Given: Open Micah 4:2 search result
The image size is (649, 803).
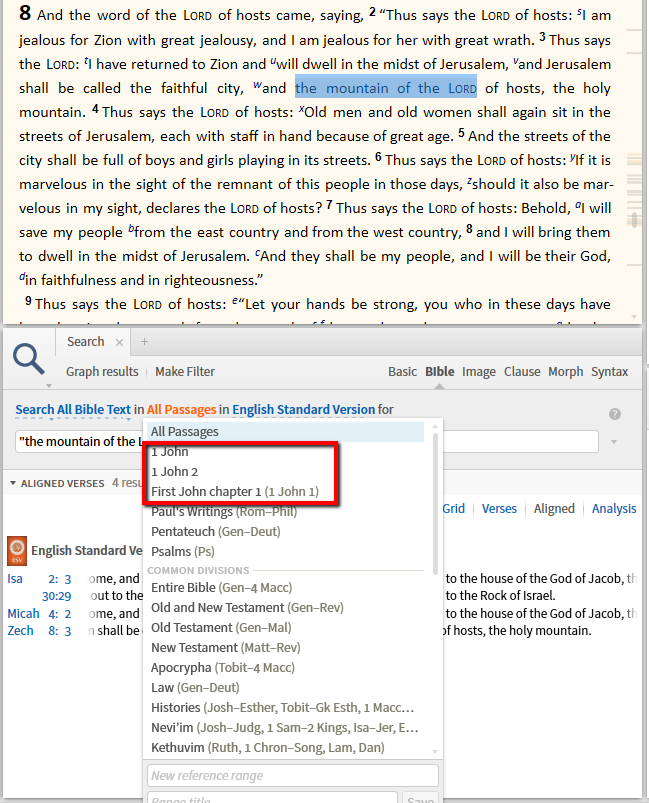Looking at the screenshot, I should tap(39, 614).
